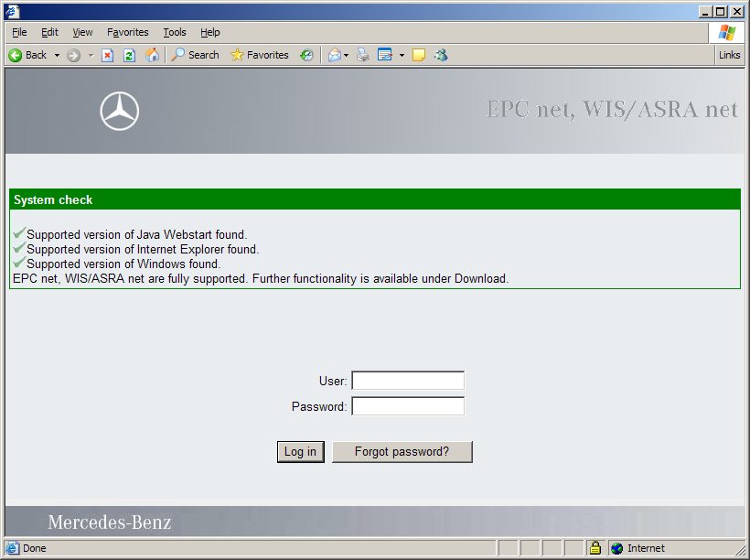Focus the Password input field
750x560 pixels.
[x=408, y=406]
